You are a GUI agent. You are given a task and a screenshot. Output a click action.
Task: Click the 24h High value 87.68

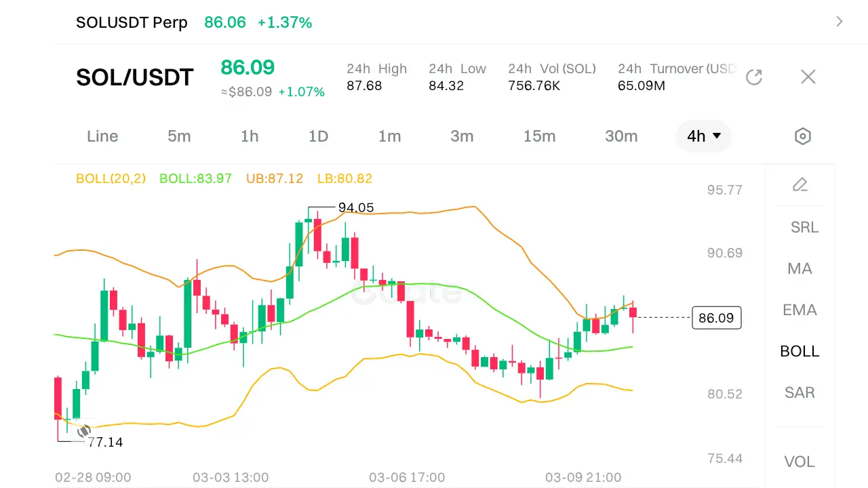pyautogui.click(x=364, y=86)
